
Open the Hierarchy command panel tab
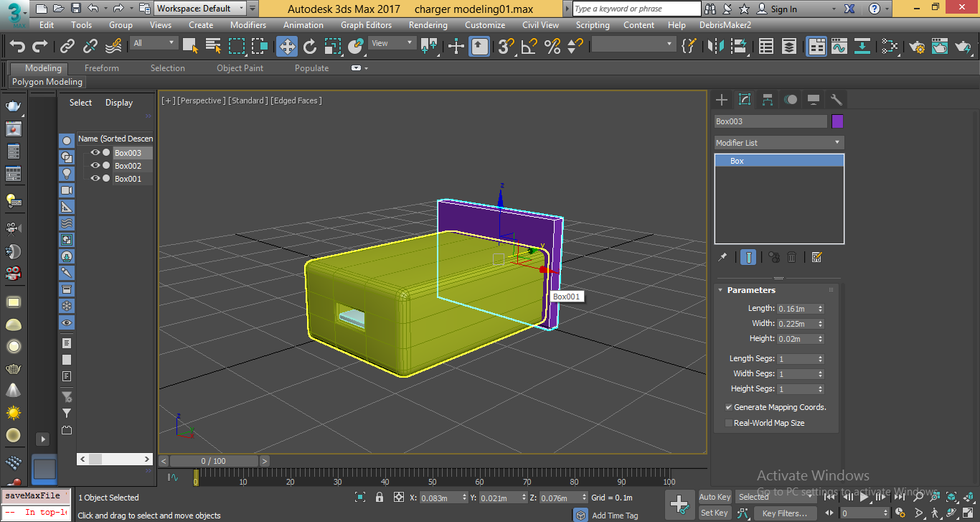point(768,100)
